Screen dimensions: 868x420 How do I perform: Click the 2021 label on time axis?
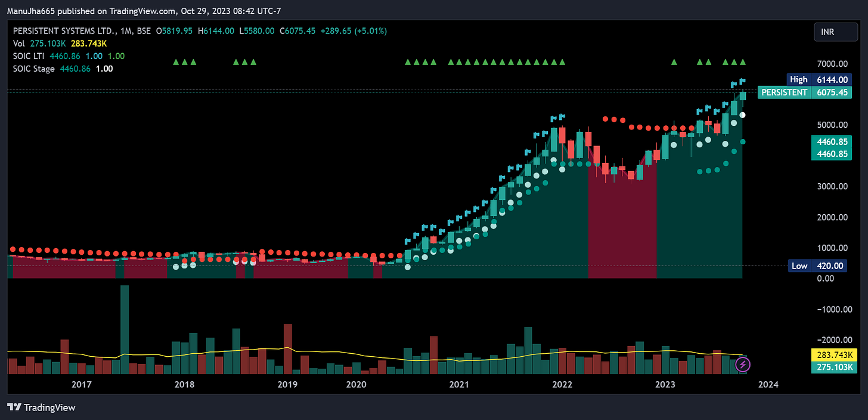click(458, 385)
